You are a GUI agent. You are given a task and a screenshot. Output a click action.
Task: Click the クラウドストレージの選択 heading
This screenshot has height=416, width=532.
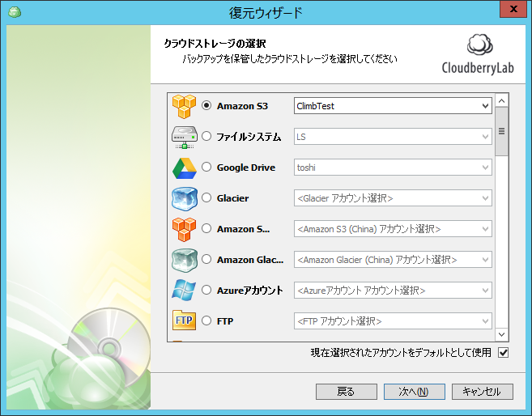click(x=215, y=44)
